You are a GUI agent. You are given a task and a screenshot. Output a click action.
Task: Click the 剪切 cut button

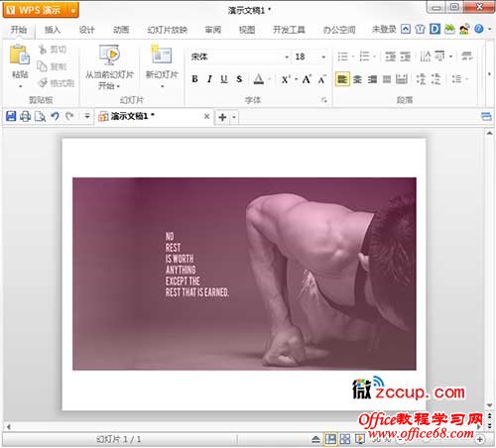(x=53, y=50)
